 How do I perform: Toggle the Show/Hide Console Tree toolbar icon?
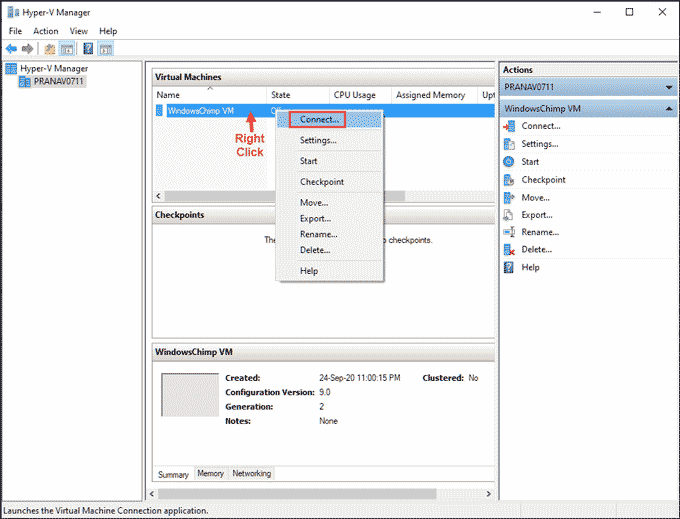[x=67, y=49]
